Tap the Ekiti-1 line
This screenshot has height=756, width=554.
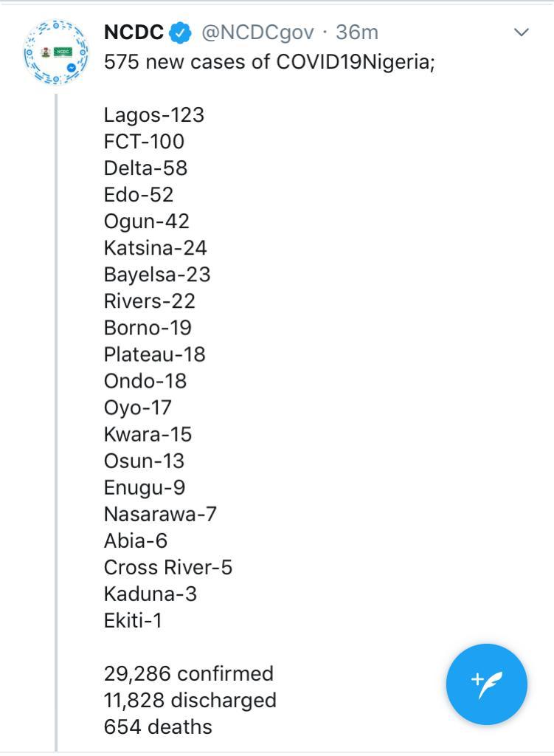click(133, 620)
